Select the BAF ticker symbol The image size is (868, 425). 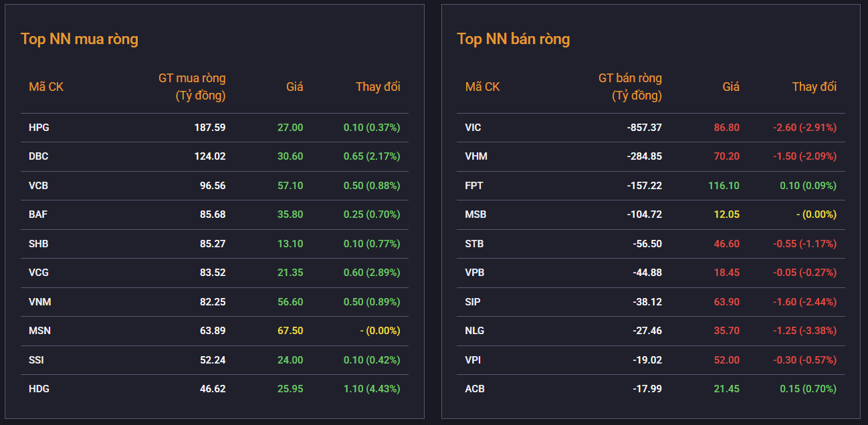coord(38,215)
